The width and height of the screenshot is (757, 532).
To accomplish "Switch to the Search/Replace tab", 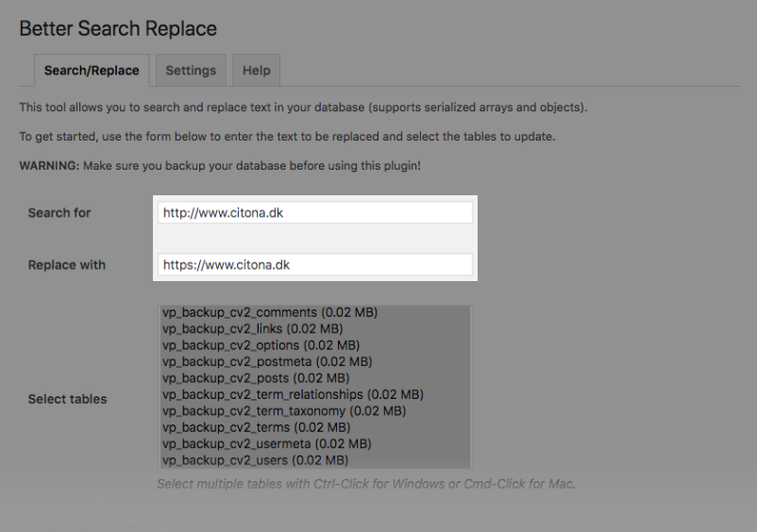I will [x=92, y=71].
